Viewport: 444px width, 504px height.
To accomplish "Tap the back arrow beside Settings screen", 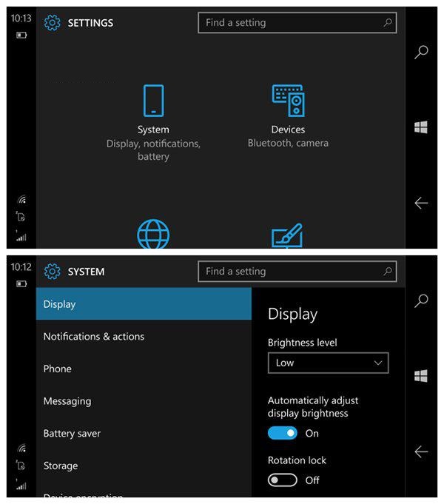I will click(x=421, y=203).
